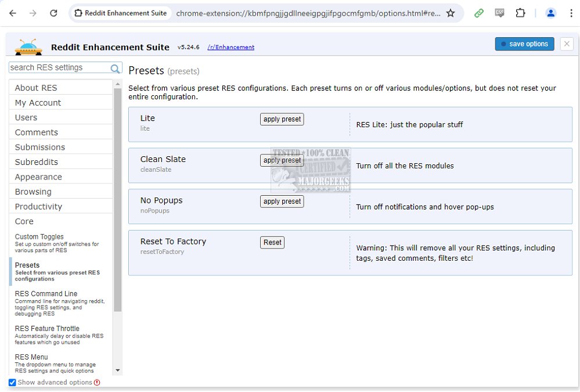Click the red advanced options info icon
The height and width of the screenshot is (392, 580).
click(97, 382)
